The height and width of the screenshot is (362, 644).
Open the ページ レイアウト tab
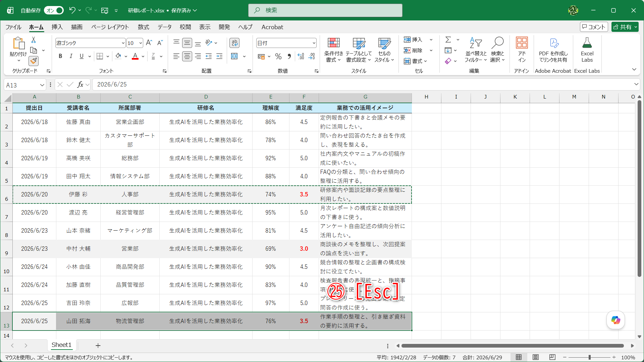pos(110,27)
